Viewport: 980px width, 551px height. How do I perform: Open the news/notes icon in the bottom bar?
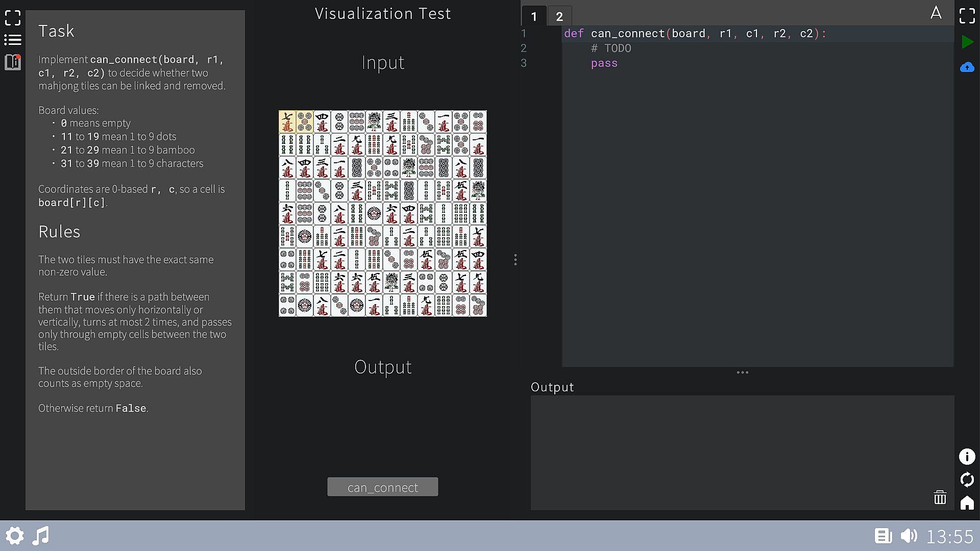(x=883, y=536)
